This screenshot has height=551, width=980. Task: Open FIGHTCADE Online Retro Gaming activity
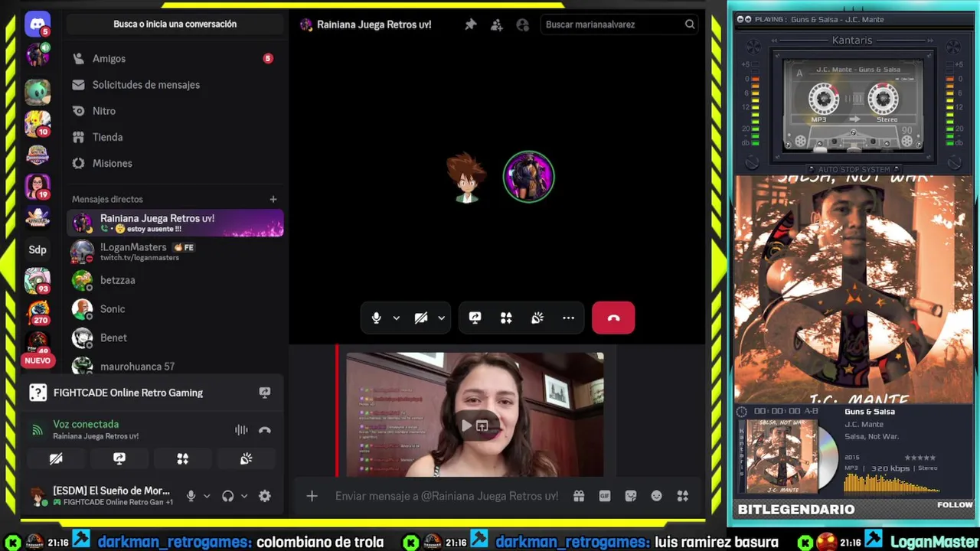pyautogui.click(x=128, y=393)
